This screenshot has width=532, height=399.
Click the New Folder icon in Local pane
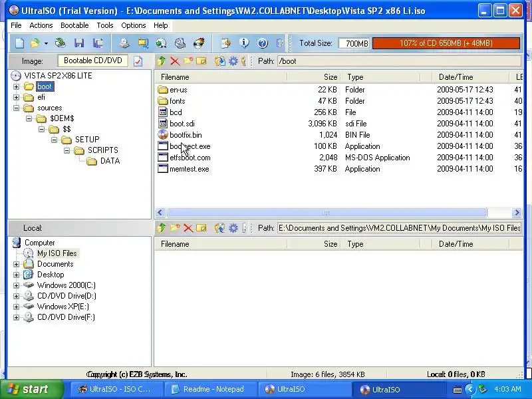coord(175,228)
